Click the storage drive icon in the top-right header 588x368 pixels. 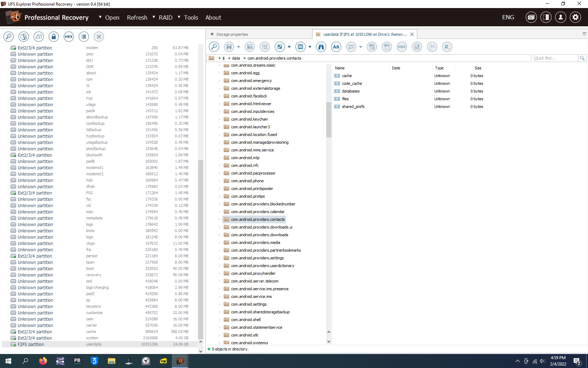(x=531, y=17)
